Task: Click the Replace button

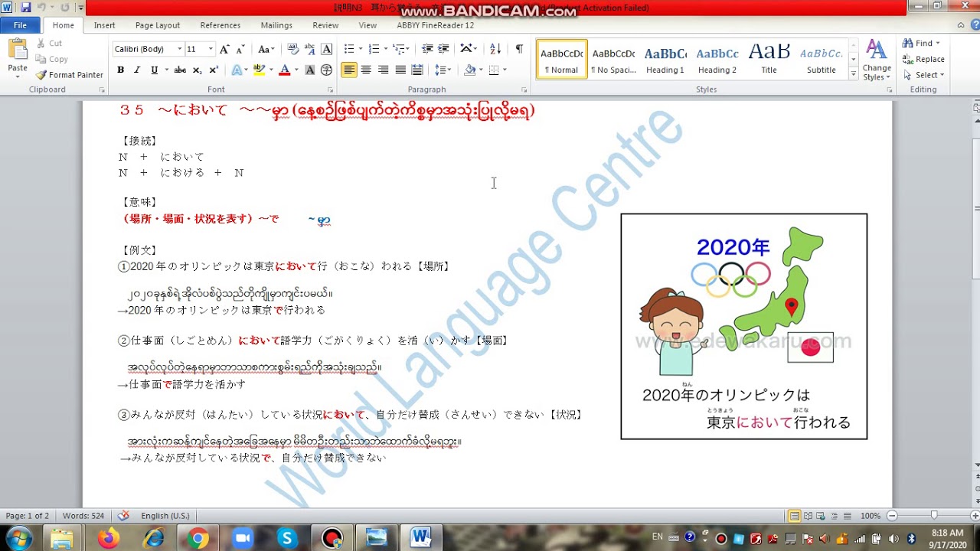Action: pyautogui.click(x=924, y=59)
